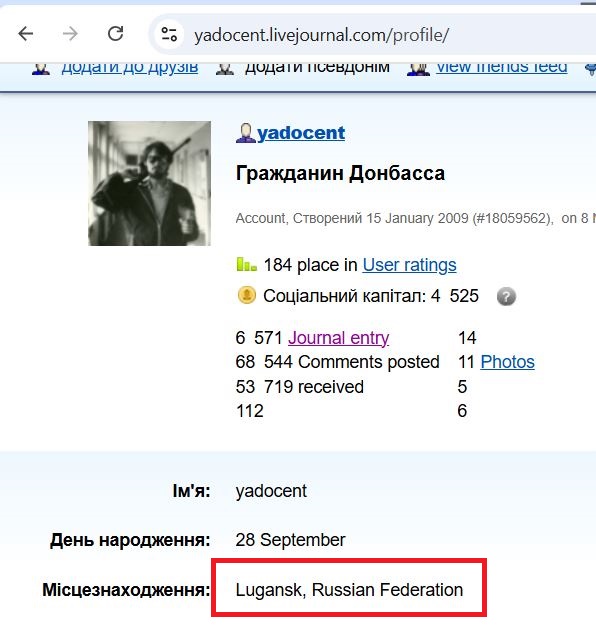
Task: Click the question mark help icon
Action: (x=506, y=297)
